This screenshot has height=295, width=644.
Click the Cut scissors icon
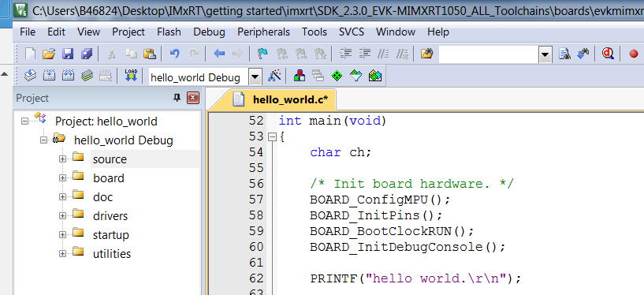111,54
